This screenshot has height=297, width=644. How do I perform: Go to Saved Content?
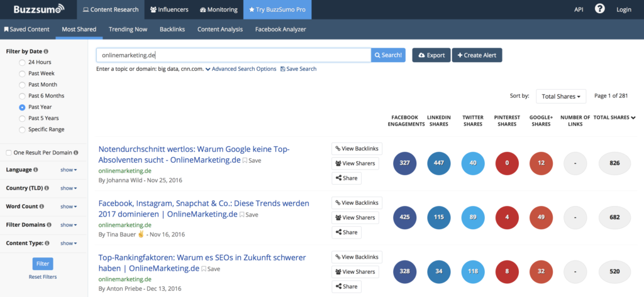pos(26,30)
